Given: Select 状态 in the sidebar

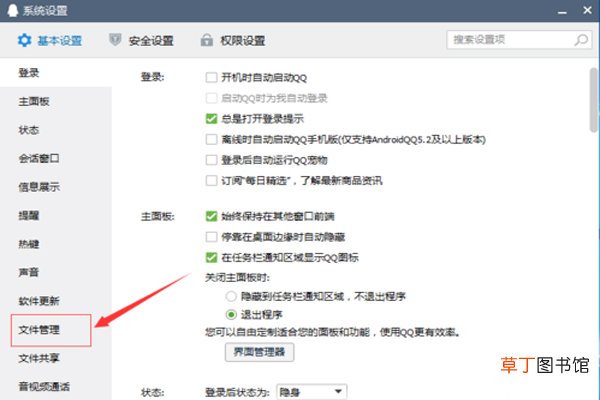Looking at the screenshot, I should 56,130.
